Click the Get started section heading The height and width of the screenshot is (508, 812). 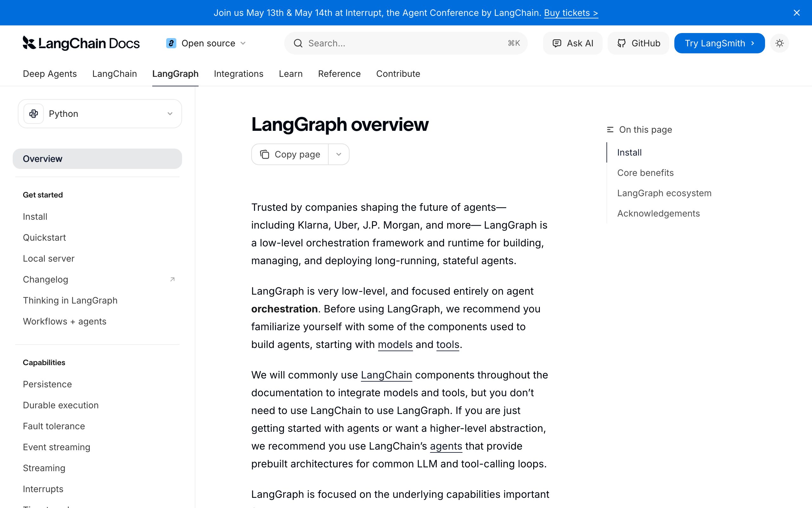[43, 195]
